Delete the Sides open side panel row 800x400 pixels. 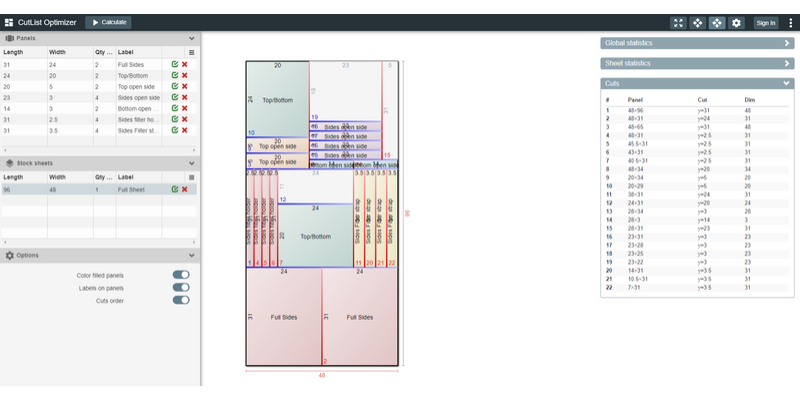point(185,97)
